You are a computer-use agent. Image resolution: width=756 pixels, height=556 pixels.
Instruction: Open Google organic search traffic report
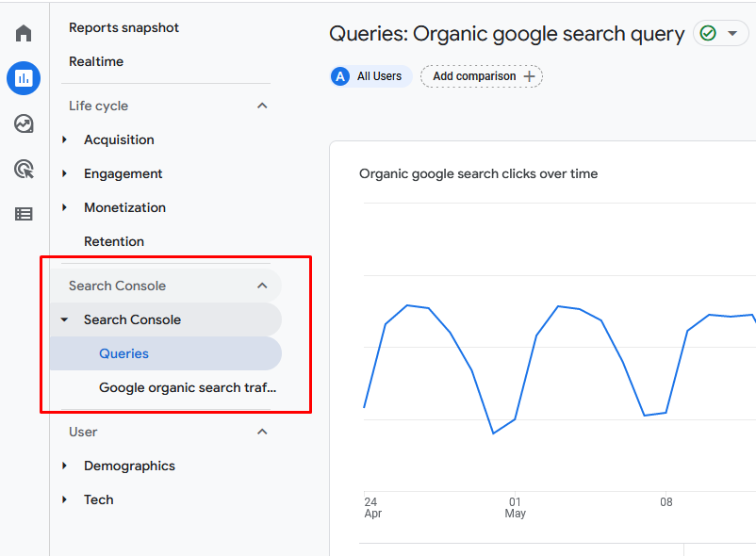click(187, 387)
